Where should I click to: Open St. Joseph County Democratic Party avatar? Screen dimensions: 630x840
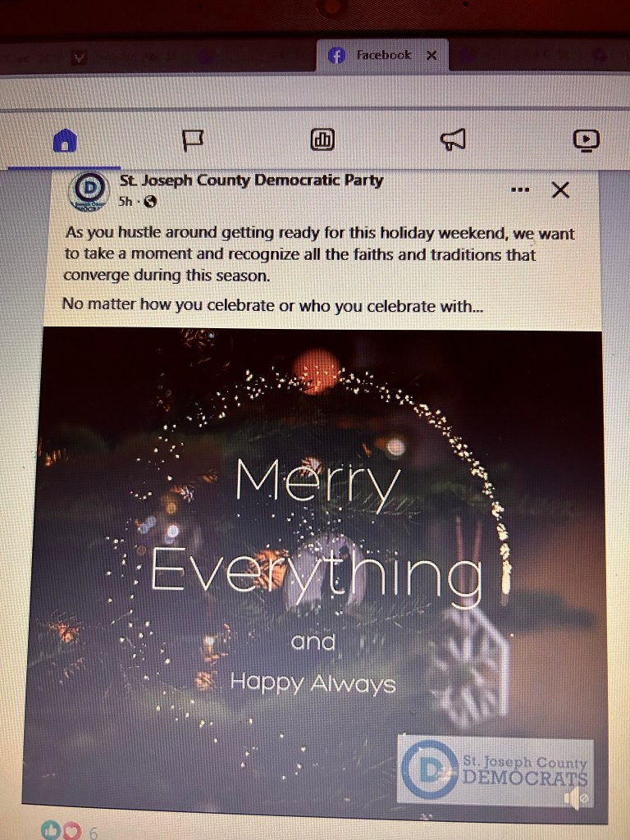(x=89, y=190)
